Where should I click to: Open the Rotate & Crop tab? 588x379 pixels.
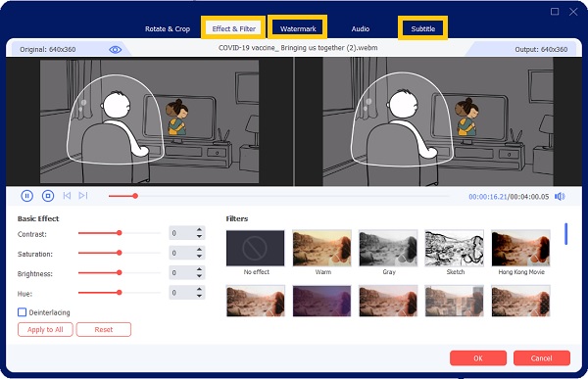coord(168,28)
